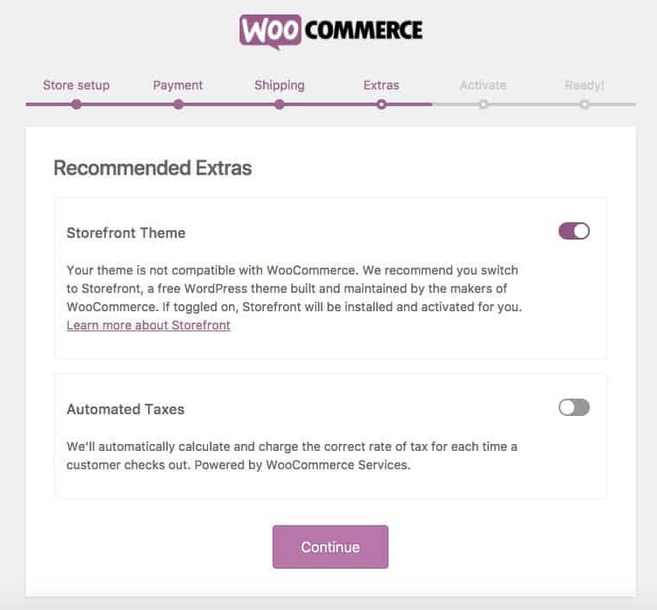Click the WooCommerce logo
The height and width of the screenshot is (610, 657).
pos(330,31)
